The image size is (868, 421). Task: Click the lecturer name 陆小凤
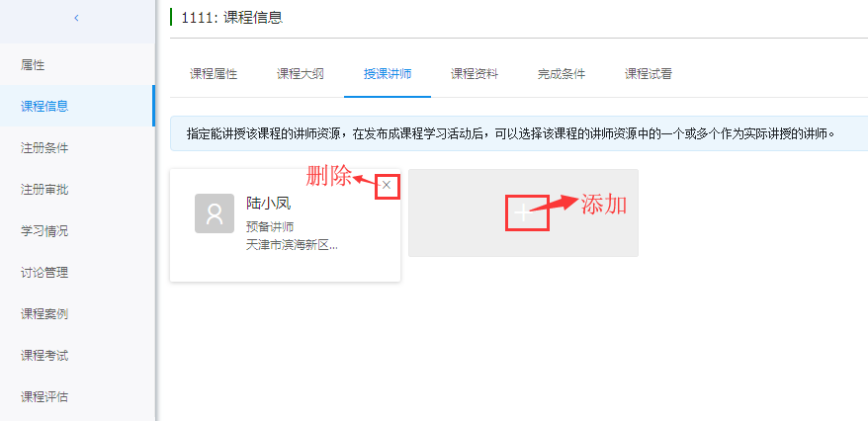point(269,204)
